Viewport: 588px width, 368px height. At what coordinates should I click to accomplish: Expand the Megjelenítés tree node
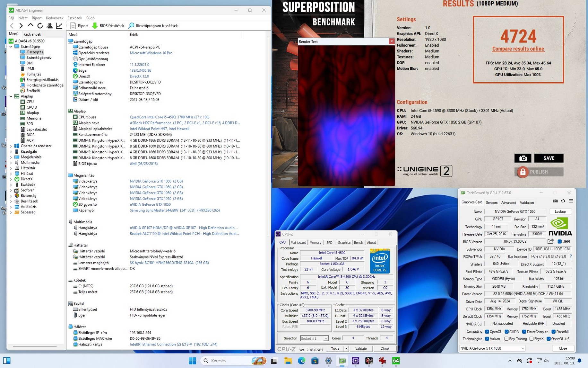click(x=11, y=157)
